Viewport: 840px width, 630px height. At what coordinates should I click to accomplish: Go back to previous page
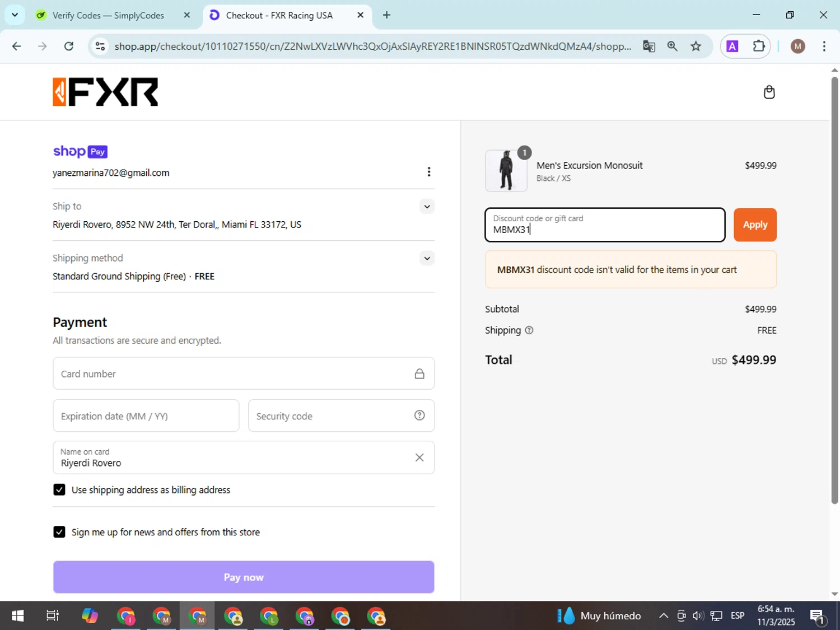tap(16, 46)
